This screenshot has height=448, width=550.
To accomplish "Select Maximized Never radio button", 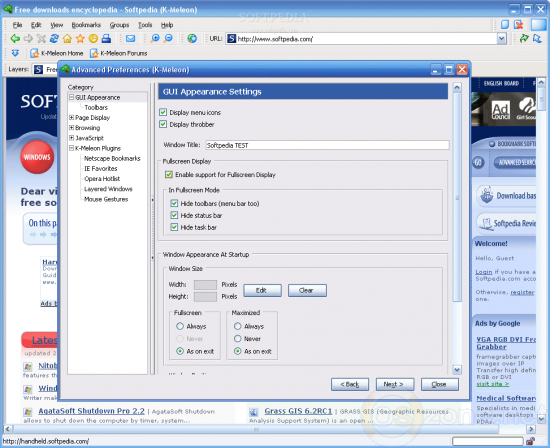I will click(x=237, y=339).
